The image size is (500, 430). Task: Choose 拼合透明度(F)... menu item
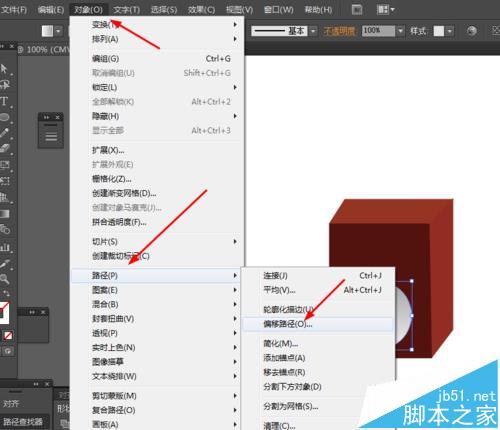tap(157, 222)
